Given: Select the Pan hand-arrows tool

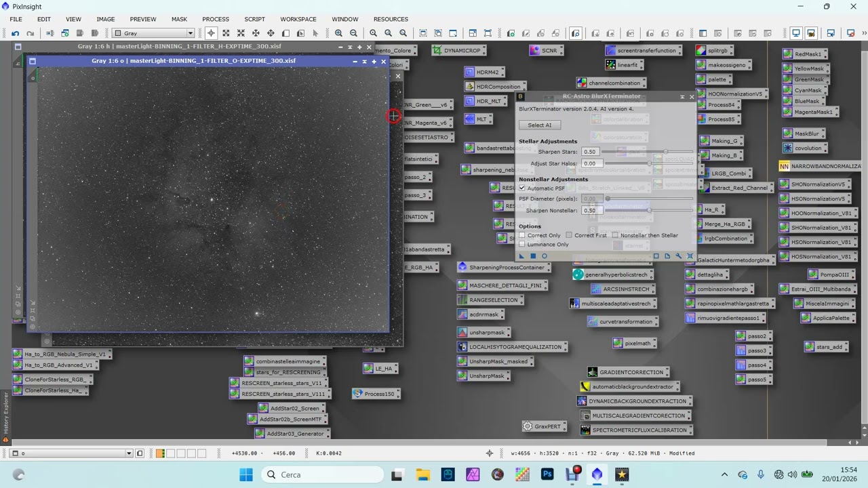Looking at the screenshot, I should (271, 33).
